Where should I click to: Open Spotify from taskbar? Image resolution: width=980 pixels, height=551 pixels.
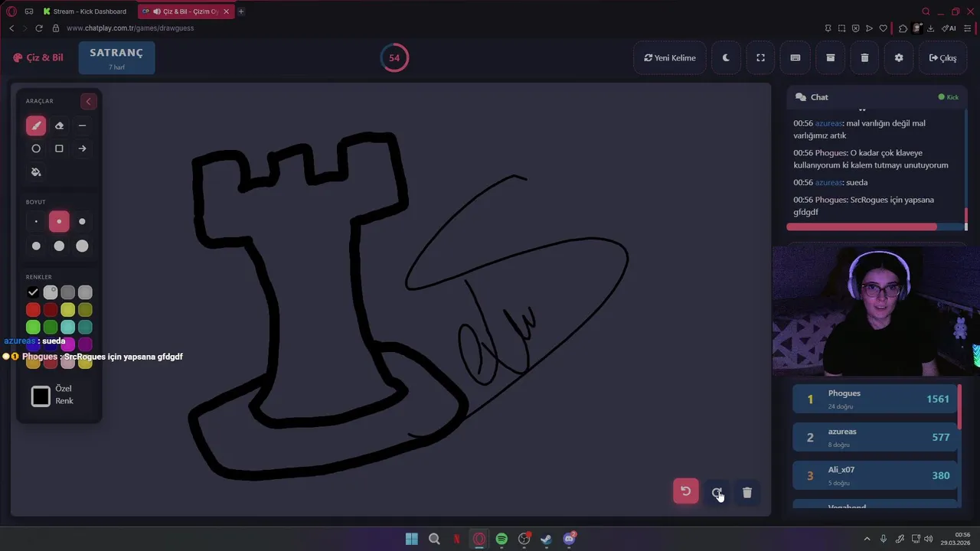[x=501, y=539]
